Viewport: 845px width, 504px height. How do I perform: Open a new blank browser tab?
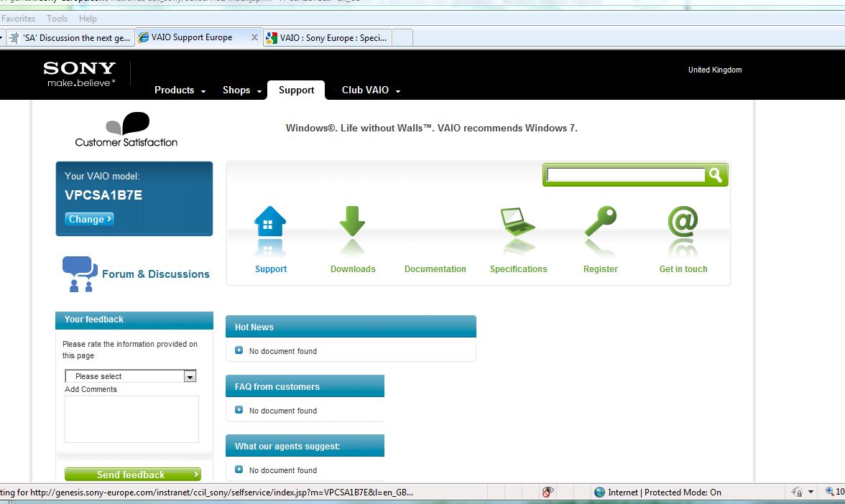(x=402, y=37)
